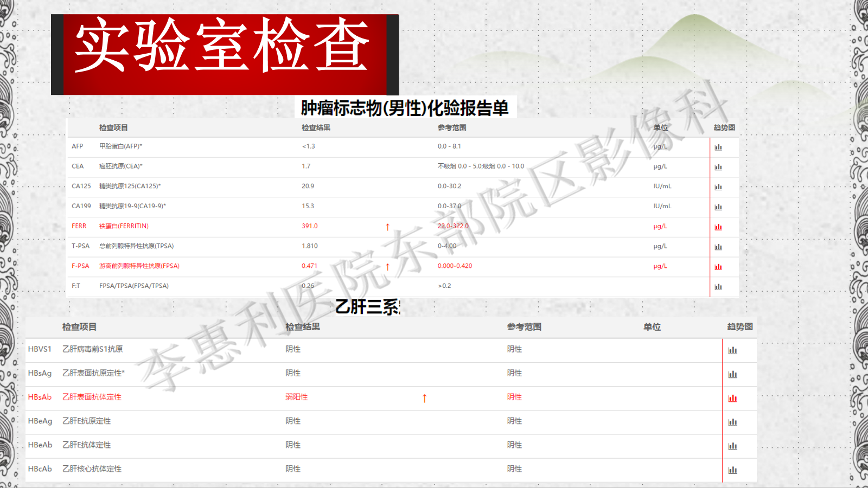Select 乙肝表面抗体定性 item name

click(92, 397)
